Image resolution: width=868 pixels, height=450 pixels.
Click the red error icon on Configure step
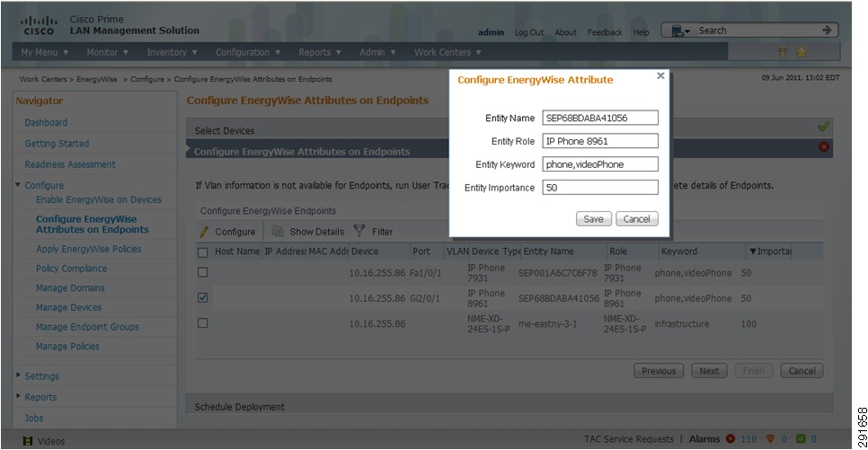tap(824, 147)
